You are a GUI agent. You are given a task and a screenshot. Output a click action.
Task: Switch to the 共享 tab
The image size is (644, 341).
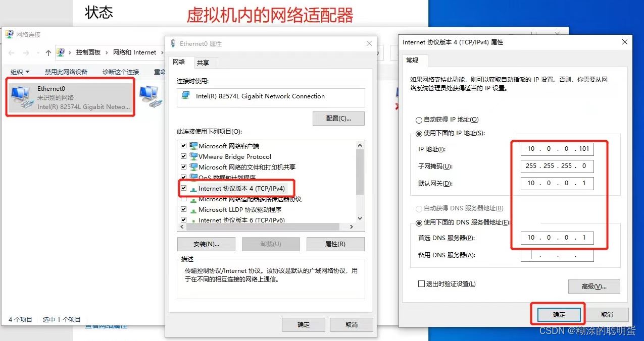pos(203,63)
